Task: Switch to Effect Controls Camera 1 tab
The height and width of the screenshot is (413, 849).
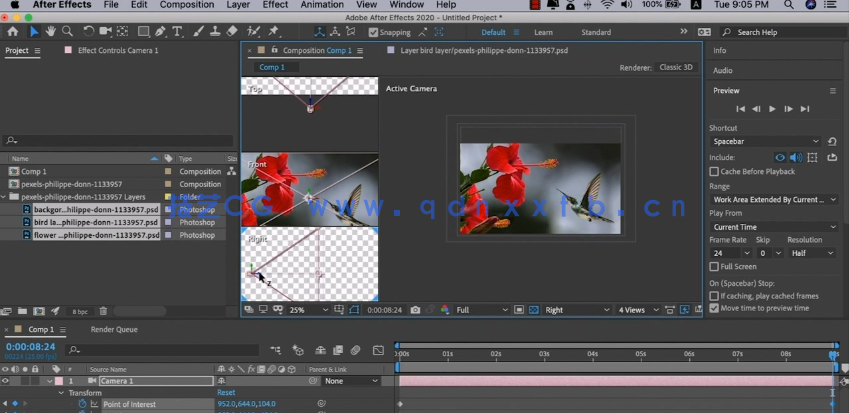Action: click(x=118, y=50)
